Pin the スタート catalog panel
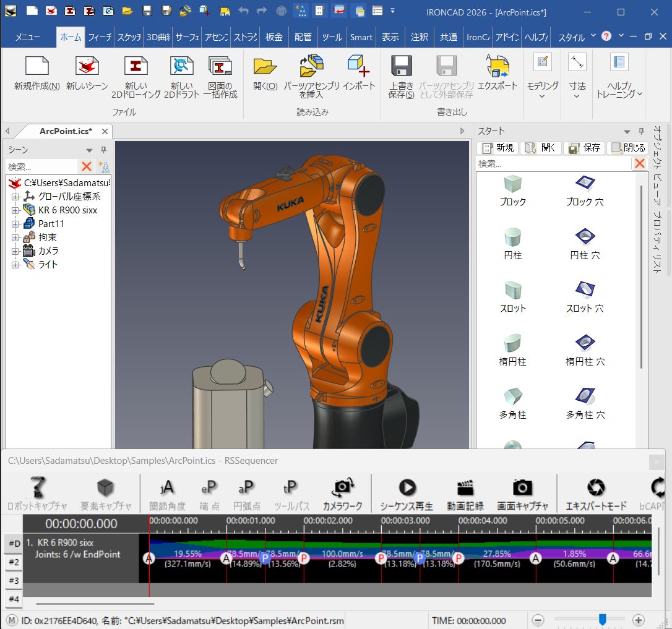This screenshot has height=629, width=672. click(641, 131)
